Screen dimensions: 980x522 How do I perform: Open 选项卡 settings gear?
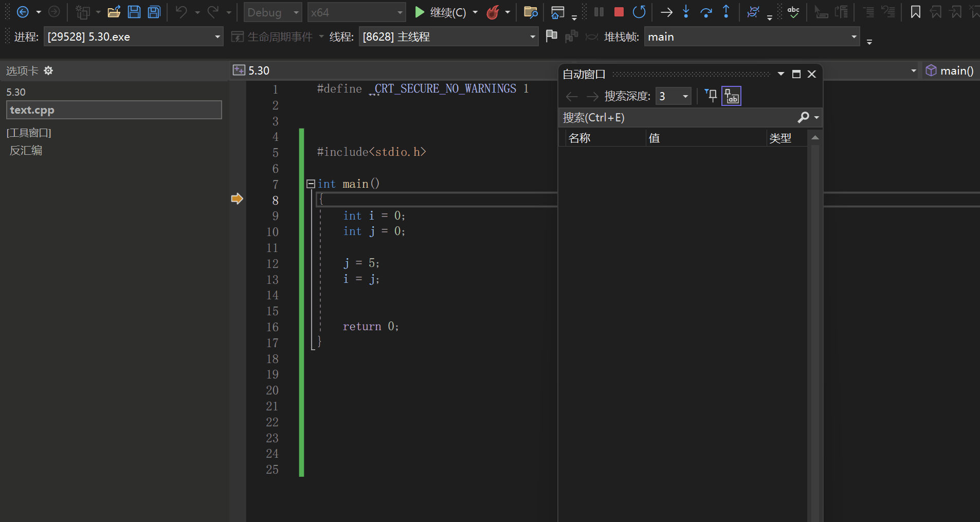click(x=48, y=70)
